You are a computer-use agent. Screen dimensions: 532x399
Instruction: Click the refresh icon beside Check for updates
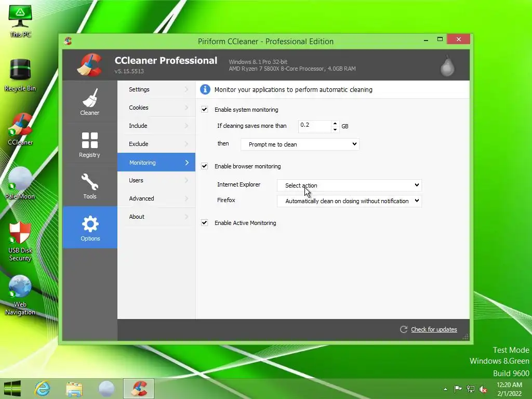point(403,329)
